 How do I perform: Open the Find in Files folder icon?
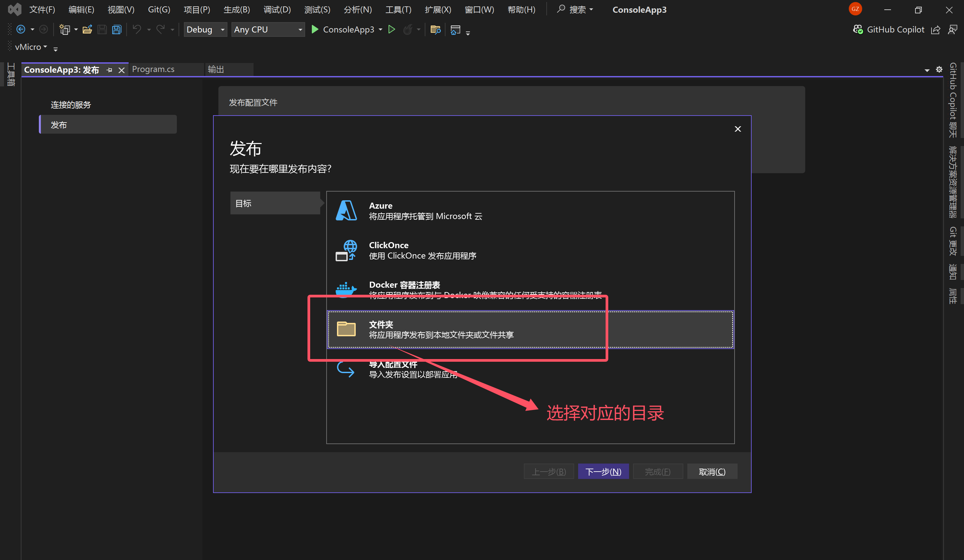(435, 29)
